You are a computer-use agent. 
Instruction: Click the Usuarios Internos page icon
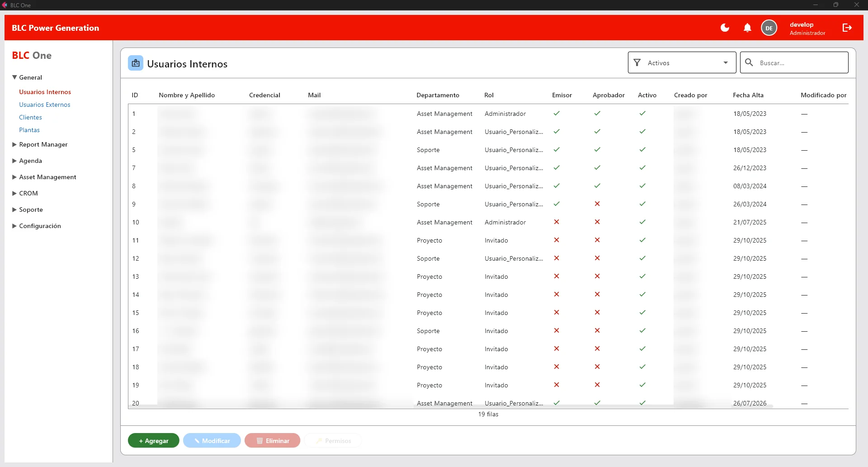136,63
